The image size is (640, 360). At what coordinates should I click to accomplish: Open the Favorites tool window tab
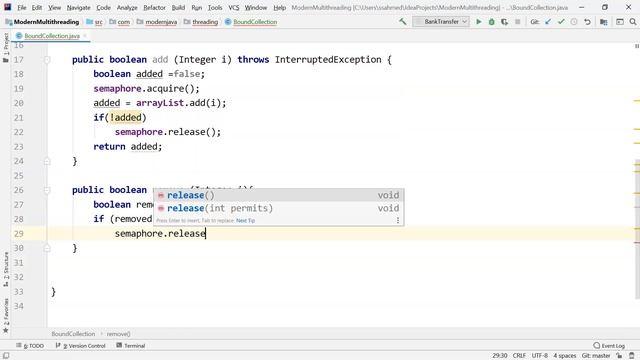pos(6,316)
